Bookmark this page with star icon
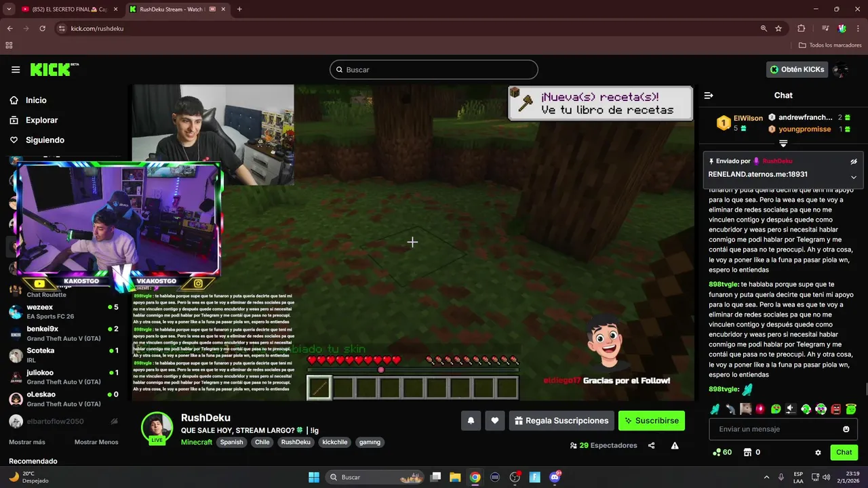This screenshot has width=868, height=488. (x=778, y=28)
